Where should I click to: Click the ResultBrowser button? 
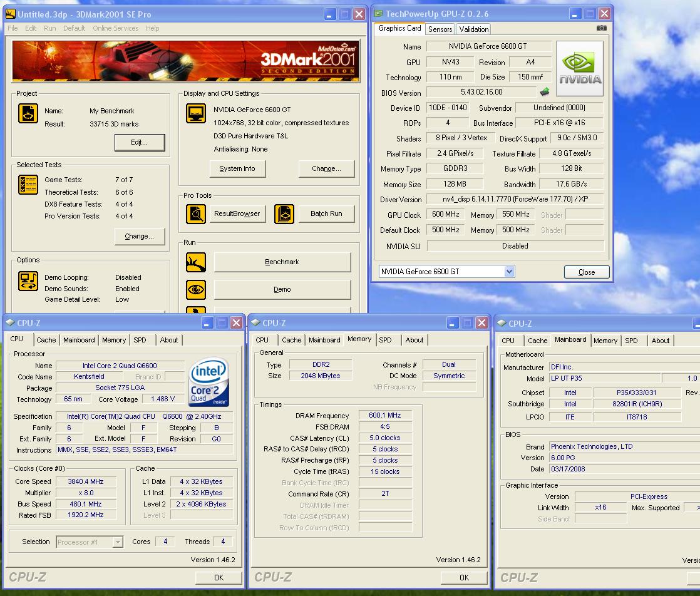coord(237,214)
